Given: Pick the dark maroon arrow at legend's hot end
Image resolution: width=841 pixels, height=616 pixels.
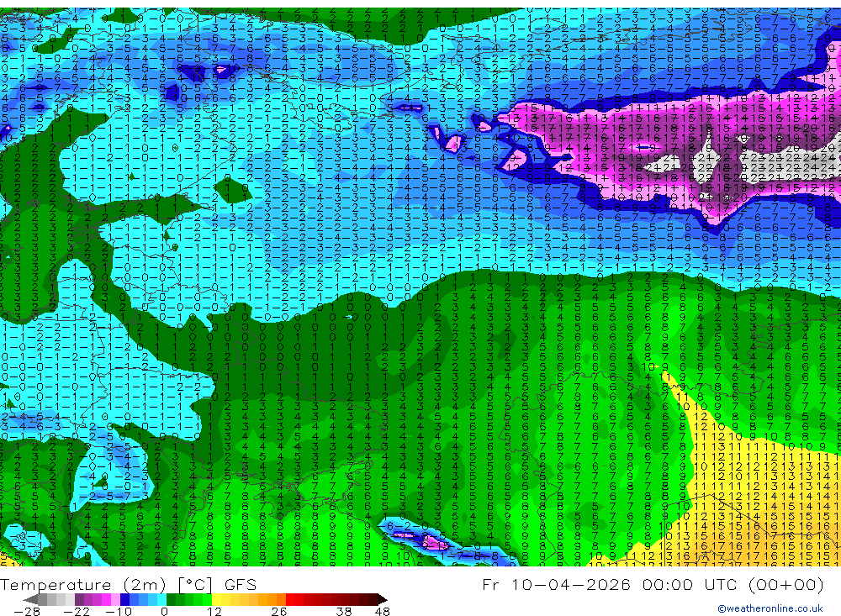Looking at the screenshot, I should coord(382,599).
